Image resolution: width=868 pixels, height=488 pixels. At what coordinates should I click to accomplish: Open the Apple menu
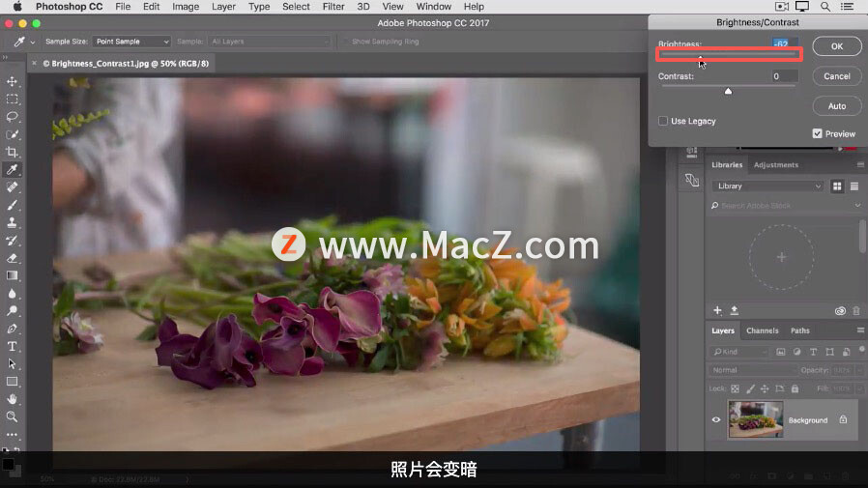(x=17, y=7)
